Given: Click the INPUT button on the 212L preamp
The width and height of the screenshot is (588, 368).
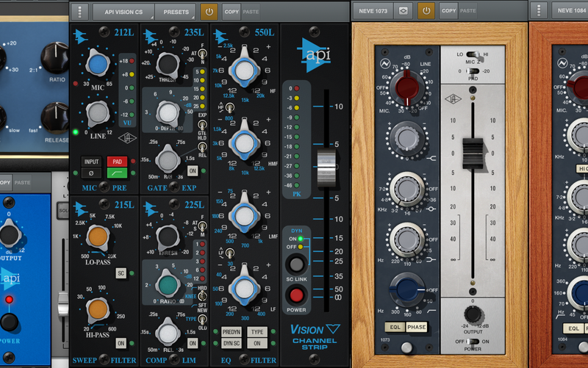Looking at the screenshot, I should [x=91, y=162].
